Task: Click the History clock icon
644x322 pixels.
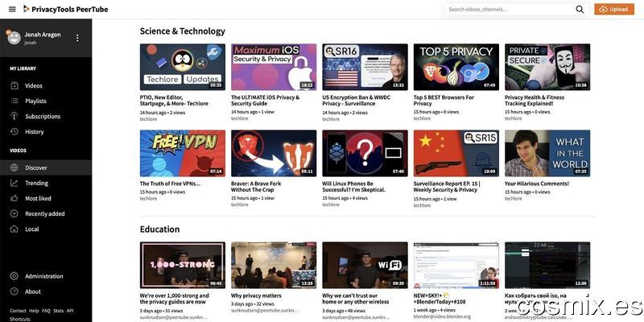Action: 14,131
